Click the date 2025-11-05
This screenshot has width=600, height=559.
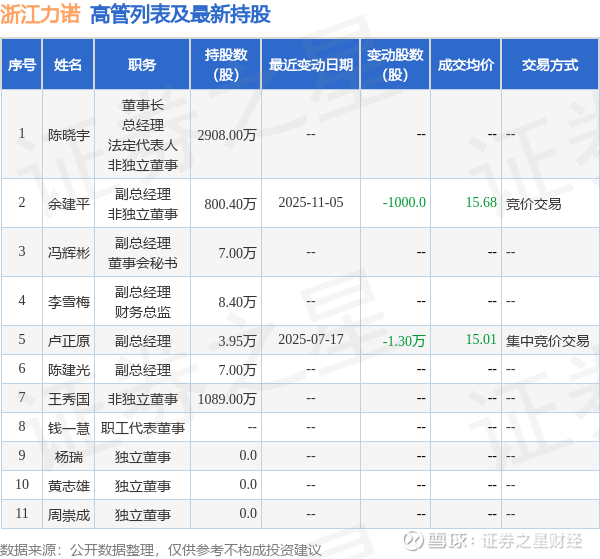[x=311, y=202]
